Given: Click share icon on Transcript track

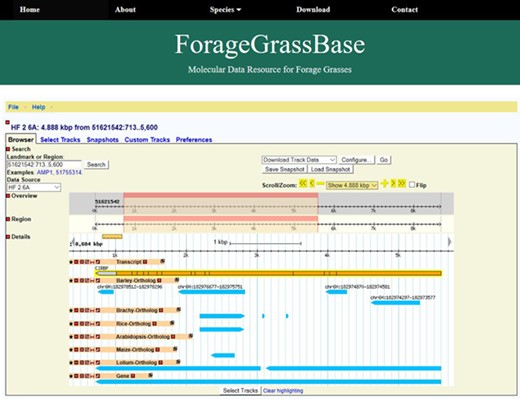Looking at the screenshot, I should (x=87, y=262).
